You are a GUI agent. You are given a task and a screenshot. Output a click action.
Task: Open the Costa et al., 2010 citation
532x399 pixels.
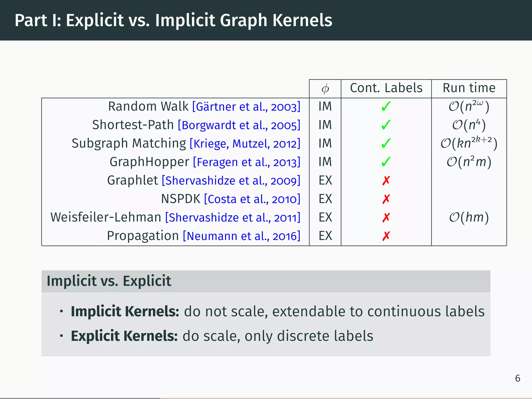(x=252, y=199)
